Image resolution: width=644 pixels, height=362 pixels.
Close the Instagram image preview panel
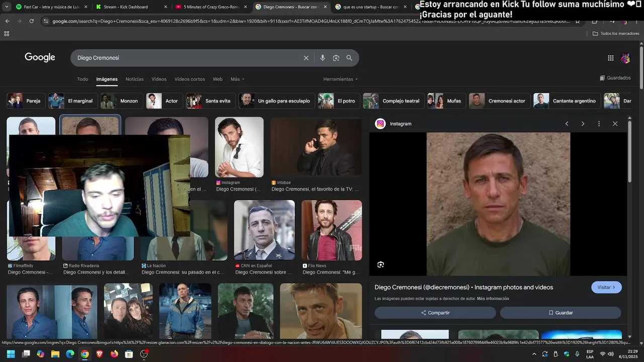(615, 124)
